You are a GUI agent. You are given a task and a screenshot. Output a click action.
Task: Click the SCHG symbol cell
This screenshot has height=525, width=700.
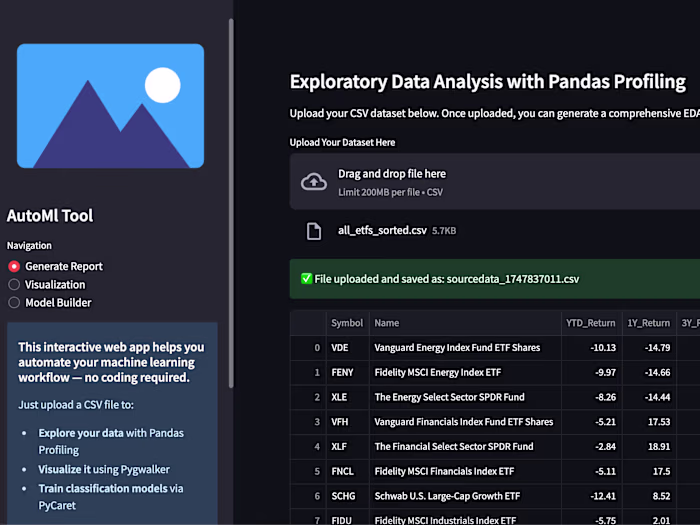pyautogui.click(x=347, y=496)
